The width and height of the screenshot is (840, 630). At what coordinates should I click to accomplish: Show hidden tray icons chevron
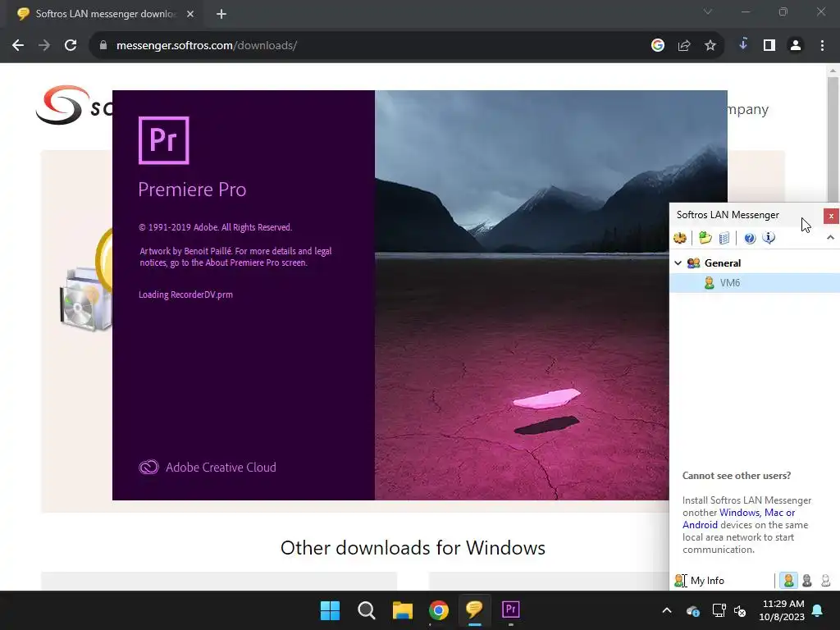point(667,610)
